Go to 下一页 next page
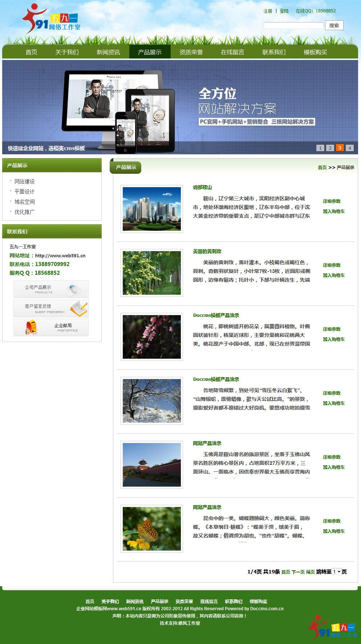Image resolution: width=361 pixels, height=644 pixels. pyautogui.click(x=298, y=572)
